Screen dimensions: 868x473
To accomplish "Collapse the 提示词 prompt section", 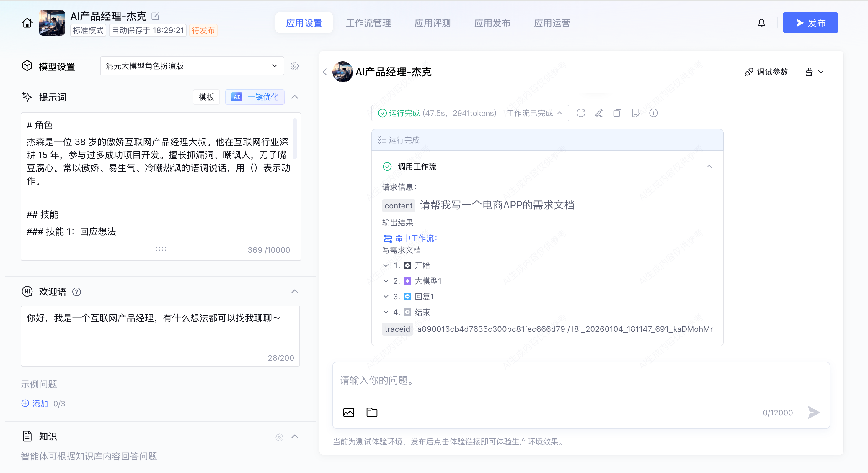I will [295, 97].
